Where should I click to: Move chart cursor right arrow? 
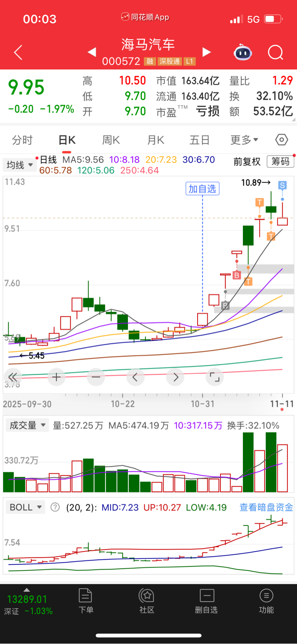175,377
